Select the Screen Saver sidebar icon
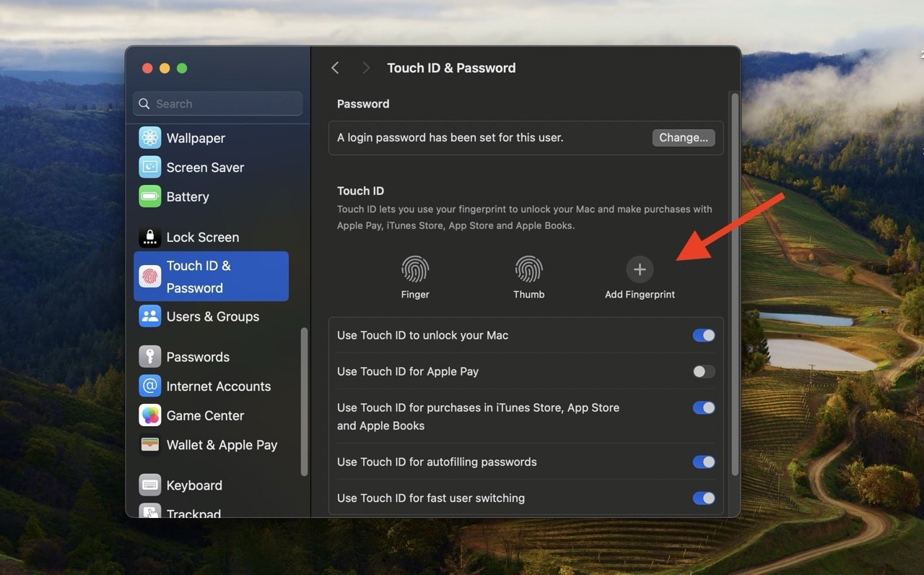Screen dimensions: 924x575 pos(150,168)
